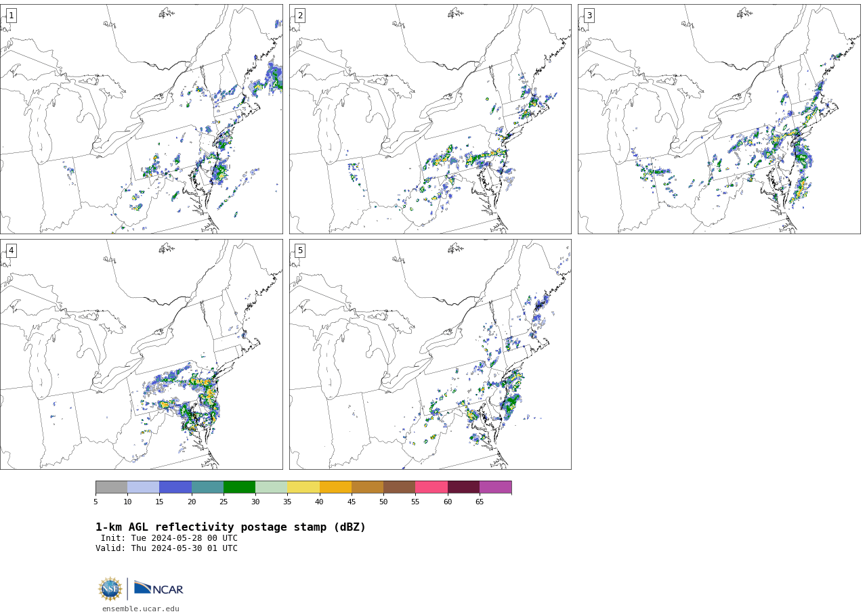Click the colorbar tick label 50
867x616 pixels.
pos(383,502)
